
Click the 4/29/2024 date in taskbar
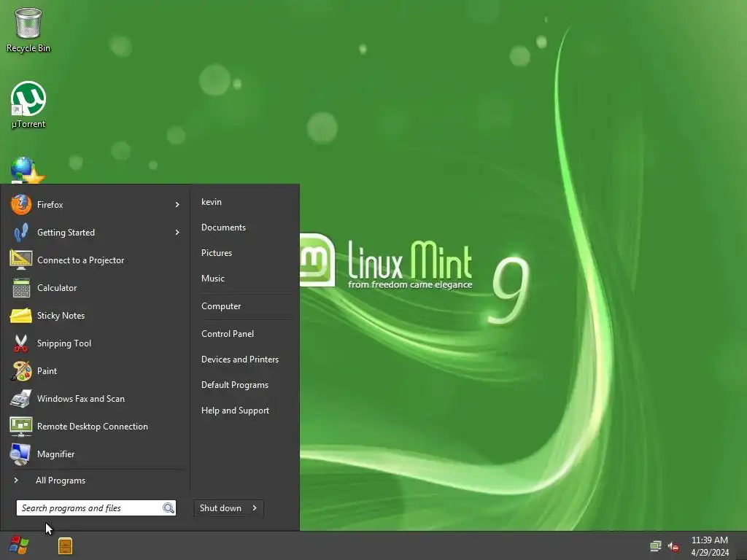(710, 553)
